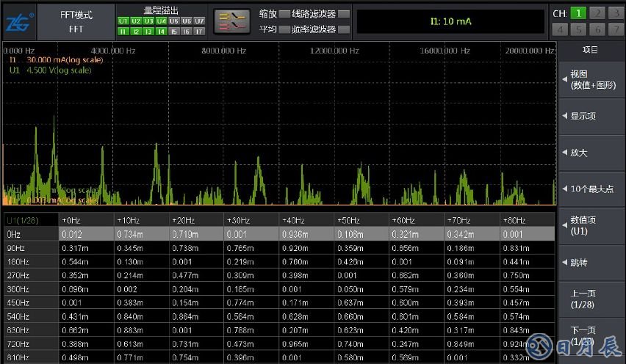Click the ZLG logo icon
The image size is (626, 364).
(x=18, y=21)
